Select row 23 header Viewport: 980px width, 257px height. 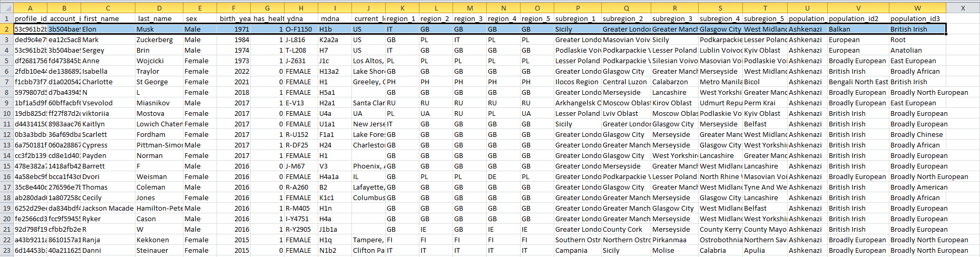click(6, 250)
